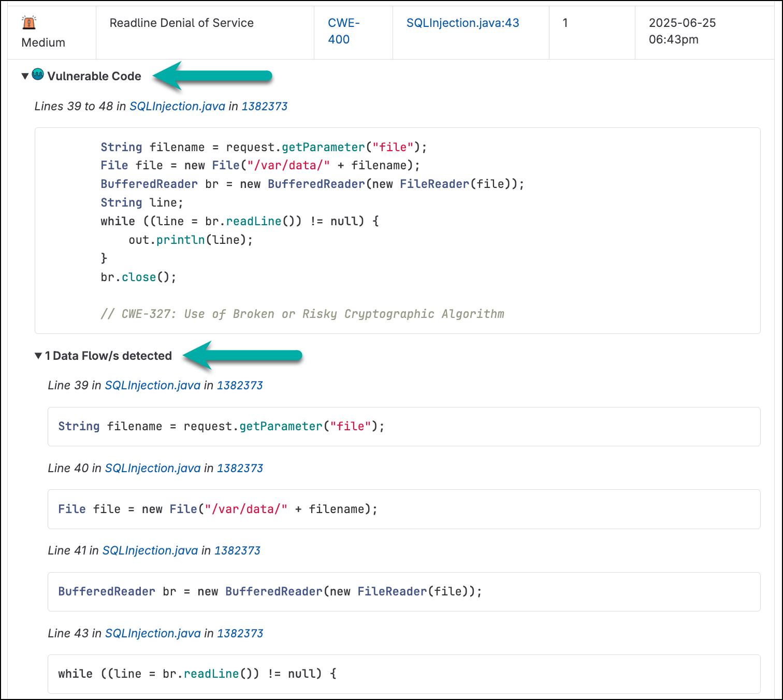Click the Vulnerable Code heading text
The width and height of the screenshot is (783, 700).
pyautogui.click(x=94, y=76)
